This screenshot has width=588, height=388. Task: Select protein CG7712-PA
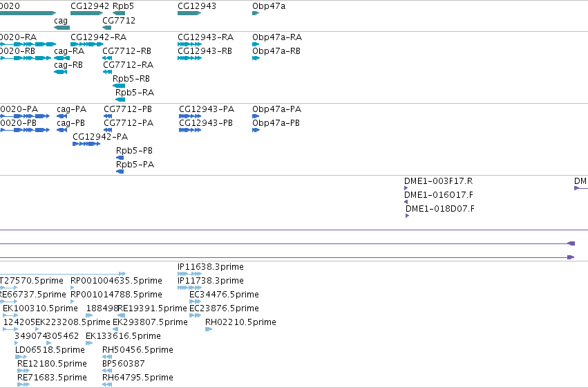129,123
